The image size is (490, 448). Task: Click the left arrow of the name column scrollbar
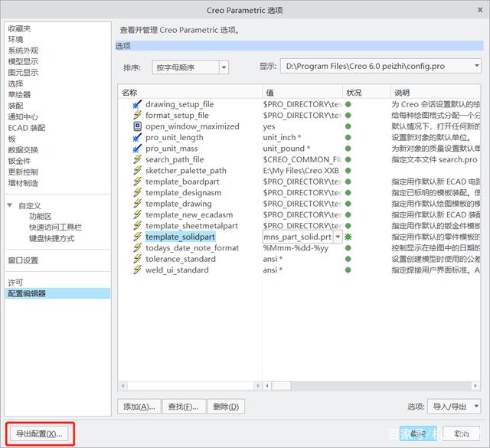[x=123, y=386]
